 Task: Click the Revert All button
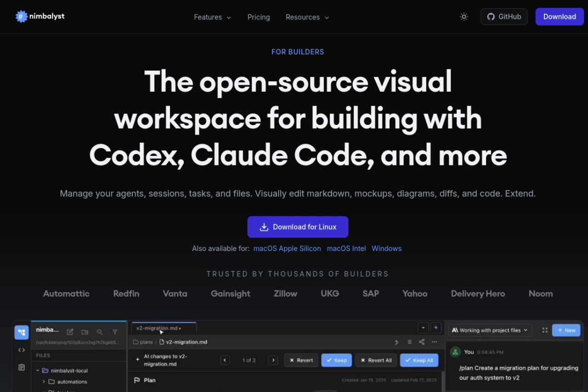[376, 360]
